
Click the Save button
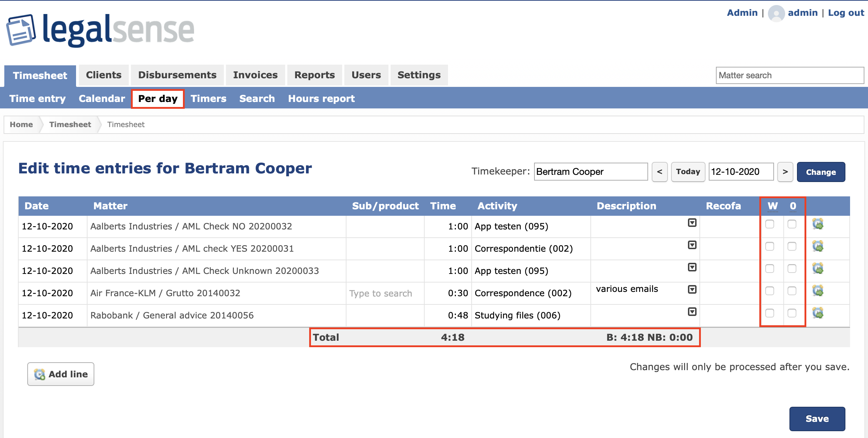[817, 419]
